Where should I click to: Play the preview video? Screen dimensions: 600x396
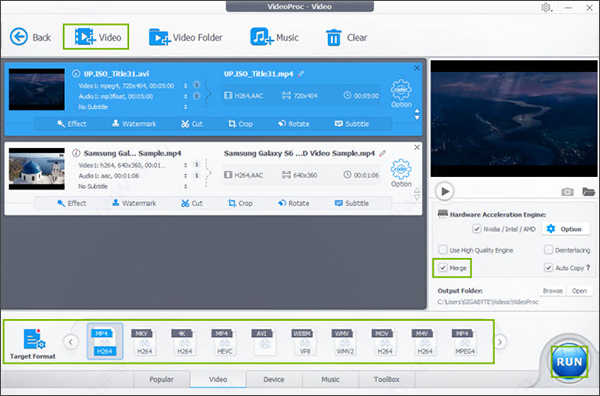(445, 191)
